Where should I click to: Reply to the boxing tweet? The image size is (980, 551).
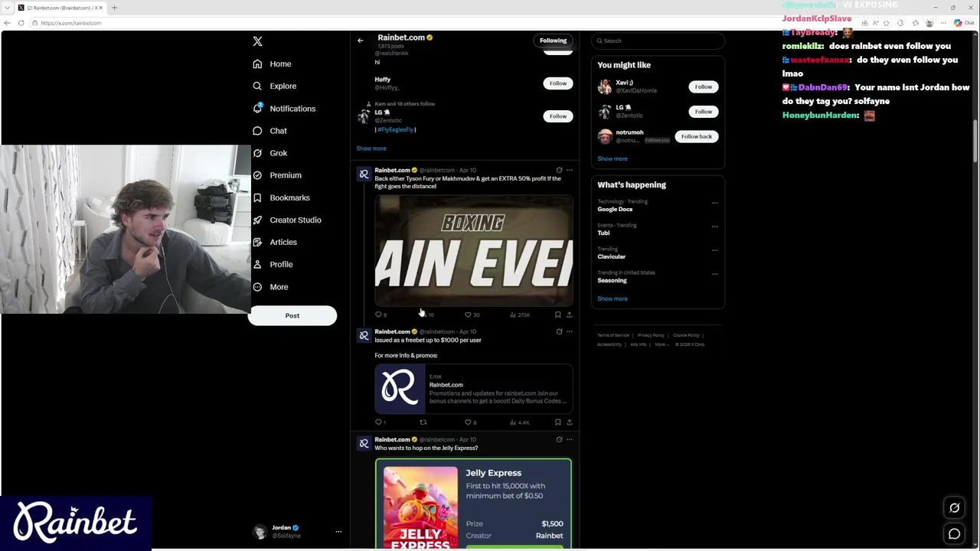pyautogui.click(x=378, y=315)
